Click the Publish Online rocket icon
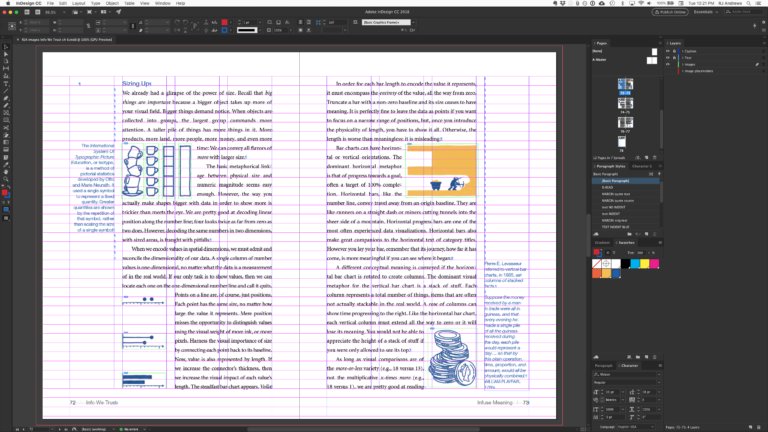 119,12
